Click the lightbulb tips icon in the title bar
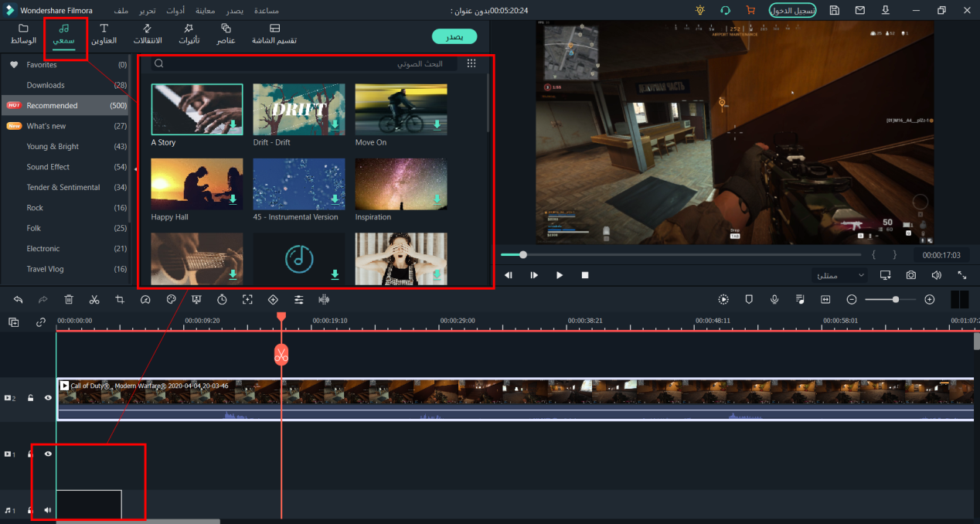 click(x=700, y=11)
